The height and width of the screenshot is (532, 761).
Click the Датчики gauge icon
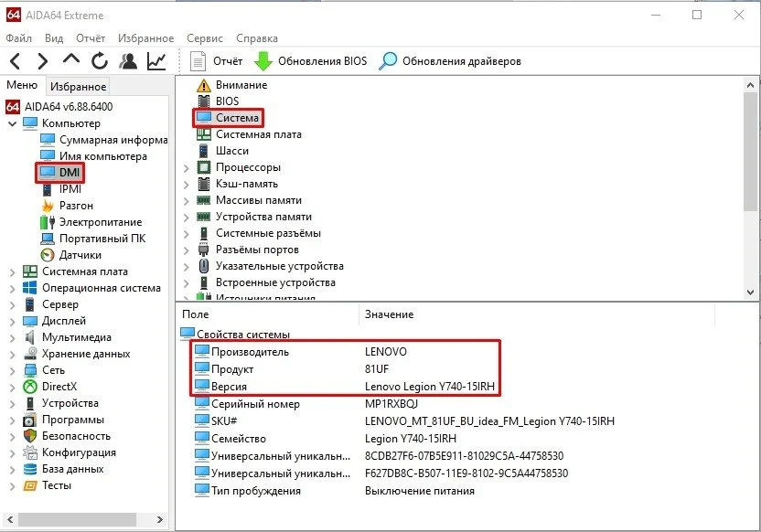click(x=47, y=255)
